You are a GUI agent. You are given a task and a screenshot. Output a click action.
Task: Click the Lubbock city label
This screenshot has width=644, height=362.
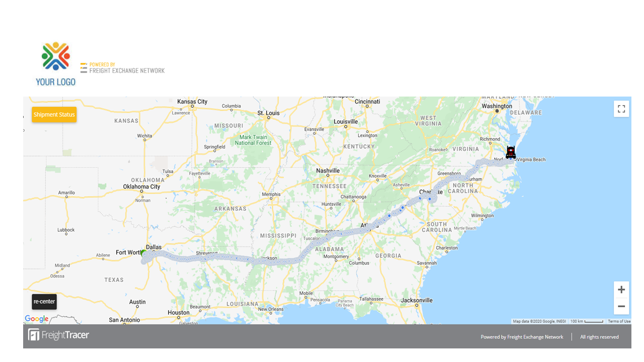(x=66, y=230)
